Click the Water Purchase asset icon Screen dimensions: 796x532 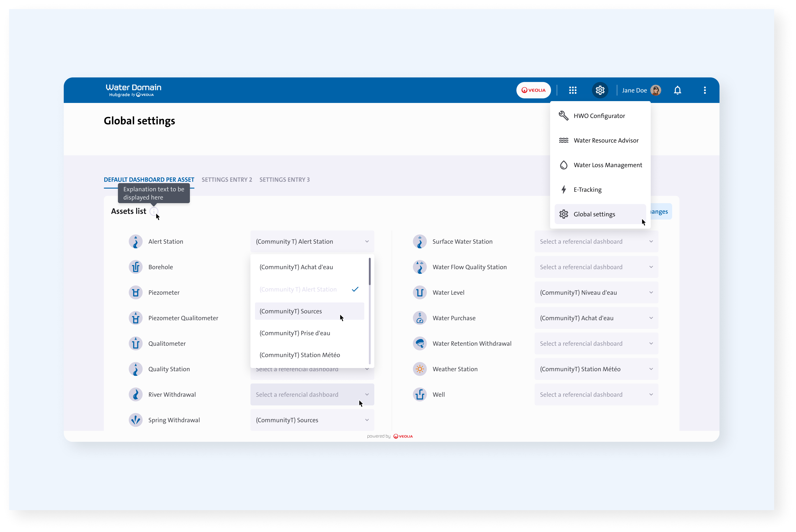tap(420, 318)
